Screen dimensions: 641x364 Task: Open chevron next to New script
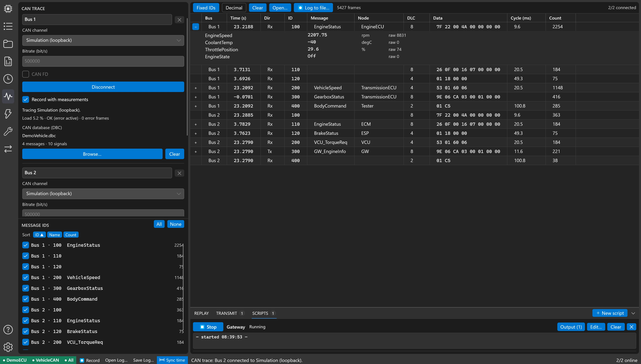[633, 313]
